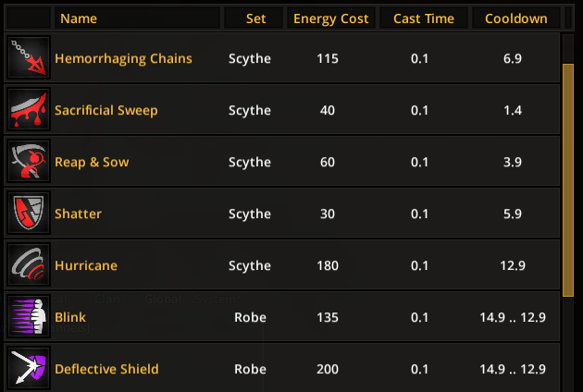Viewport: 583px width, 392px height.
Task: Sort the table by Set column
Action: pos(255,18)
